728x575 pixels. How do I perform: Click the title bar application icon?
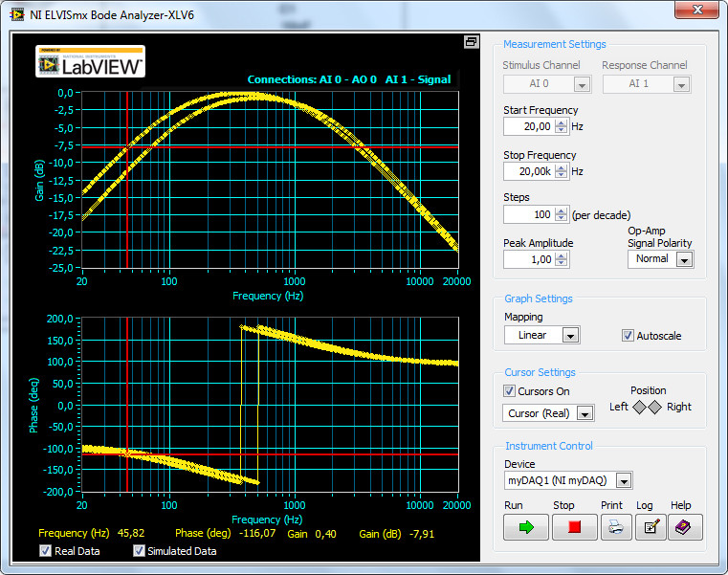click(x=17, y=15)
